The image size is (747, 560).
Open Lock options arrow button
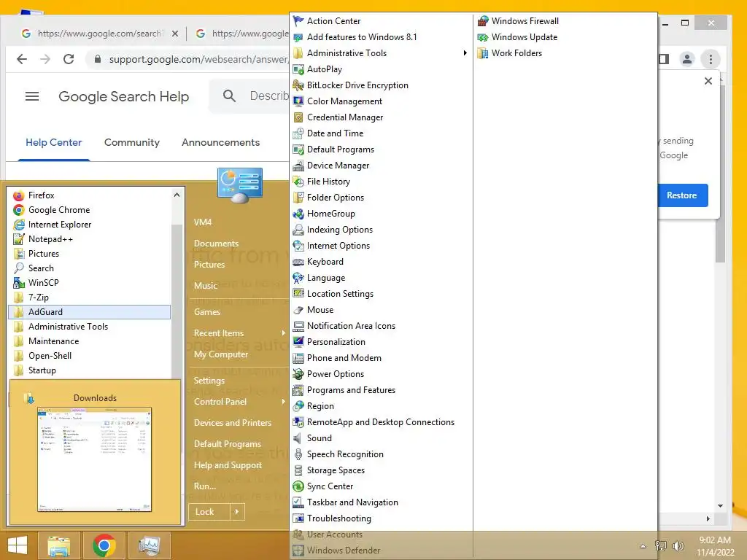click(237, 512)
